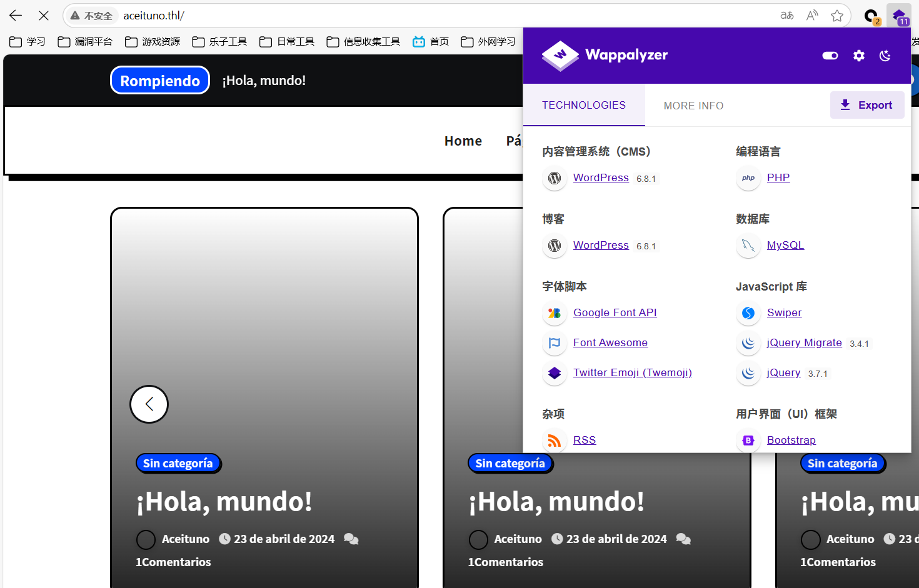Switch to the MORE INFO tab
The width and height of the screenshot is (919, 588).
click(693, 106)
